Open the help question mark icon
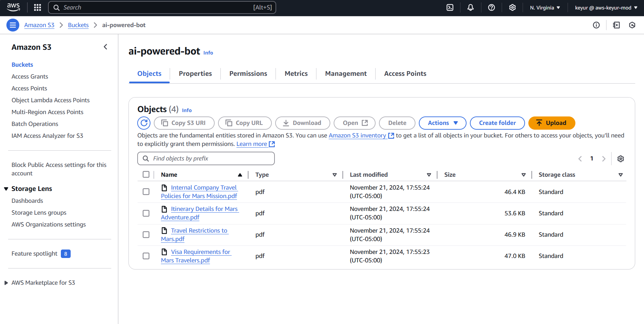 492,7
